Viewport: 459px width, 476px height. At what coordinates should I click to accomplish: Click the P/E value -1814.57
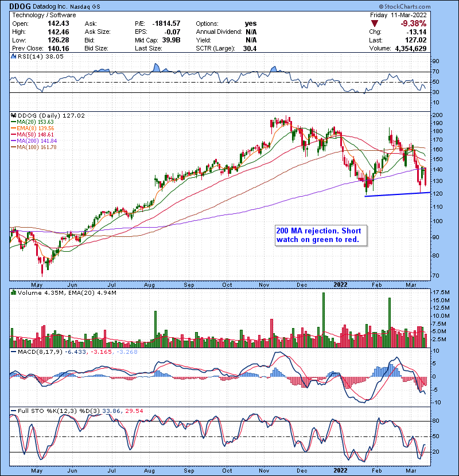coord(166,24)
